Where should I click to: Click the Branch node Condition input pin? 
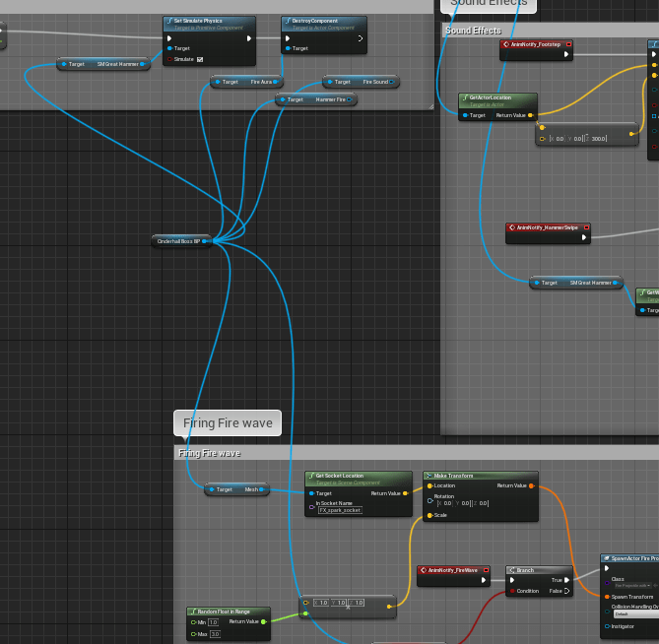tap(511, 591)
